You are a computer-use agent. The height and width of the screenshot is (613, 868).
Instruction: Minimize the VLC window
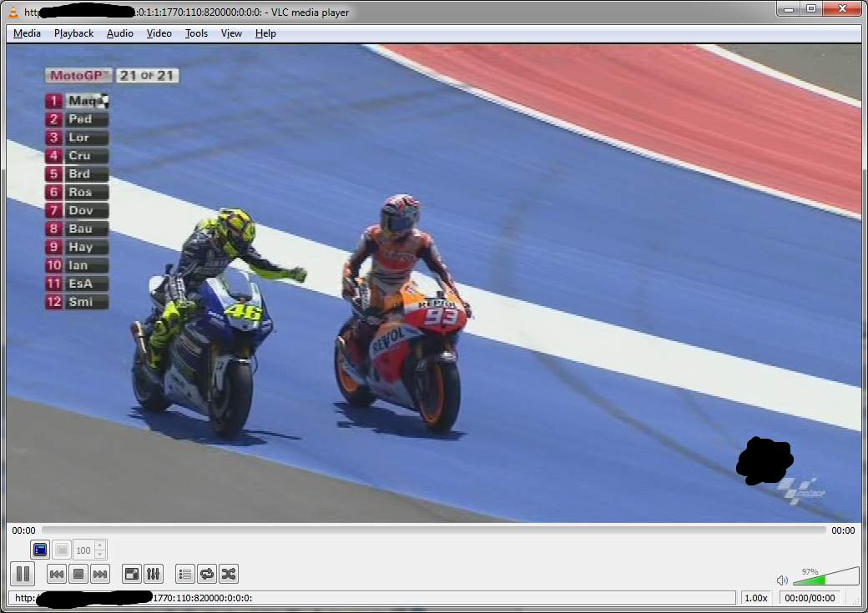[x=789, y=9]
